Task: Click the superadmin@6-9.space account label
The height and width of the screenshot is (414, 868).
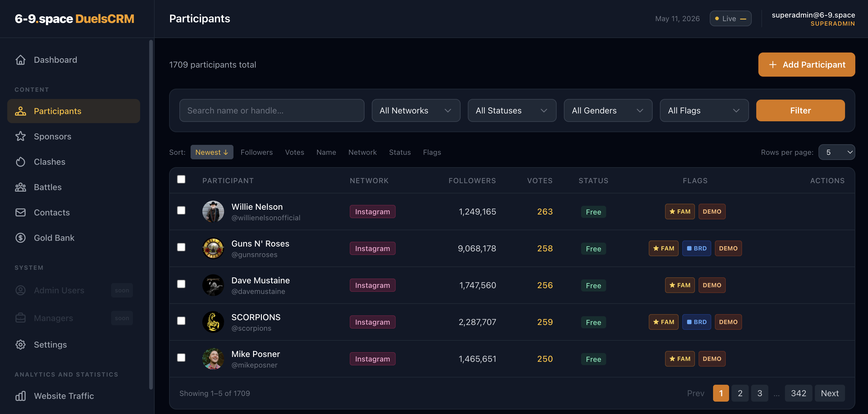Action: 813,15
